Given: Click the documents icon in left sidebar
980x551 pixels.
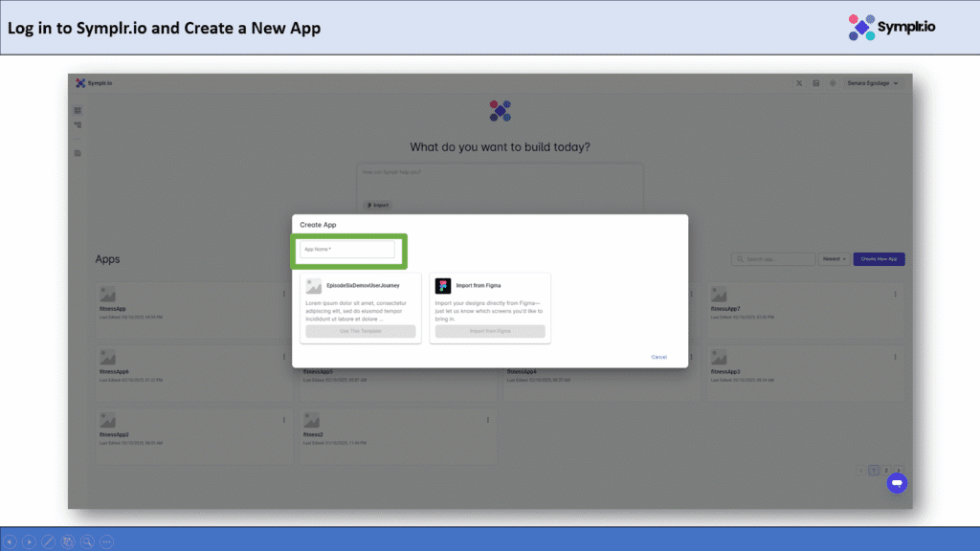Looking at the screenshot, I should click(x=78, y=153).
